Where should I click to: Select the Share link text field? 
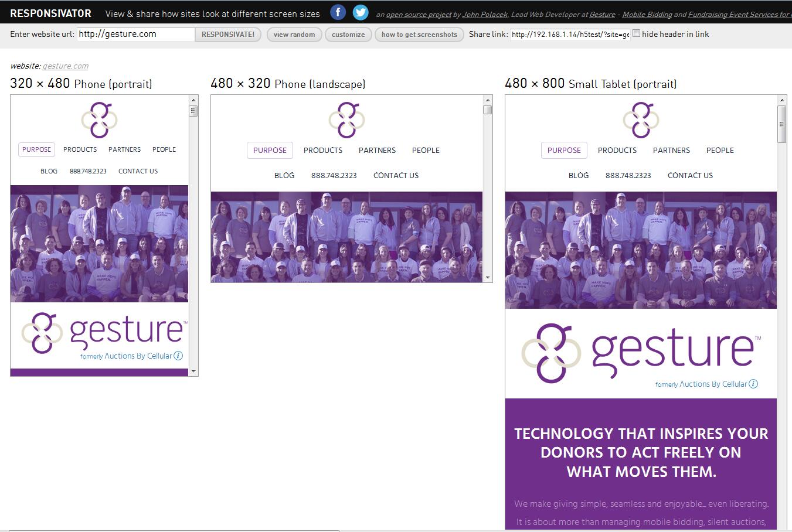coord(570,35)
